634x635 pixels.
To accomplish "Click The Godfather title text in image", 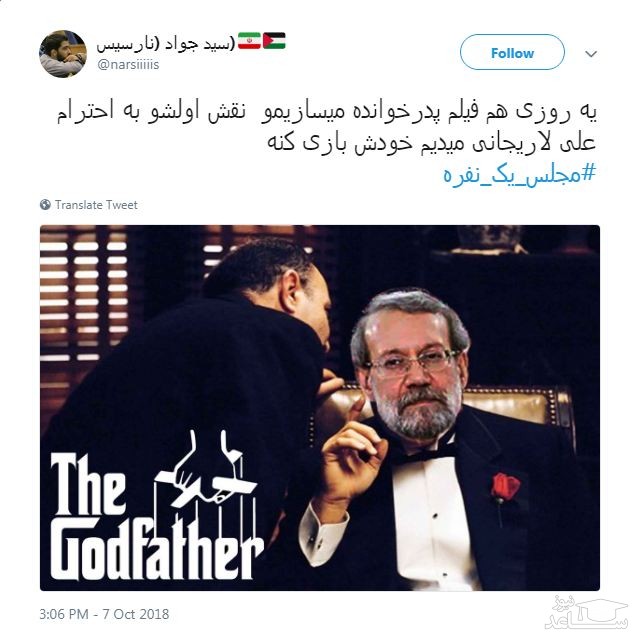I will point(156,518).
